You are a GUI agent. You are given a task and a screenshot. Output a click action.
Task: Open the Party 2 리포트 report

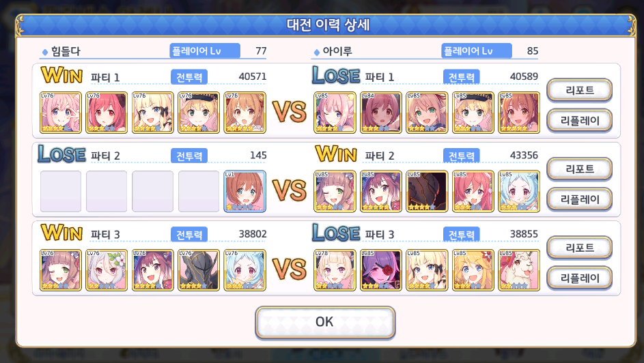coord(580,169)
